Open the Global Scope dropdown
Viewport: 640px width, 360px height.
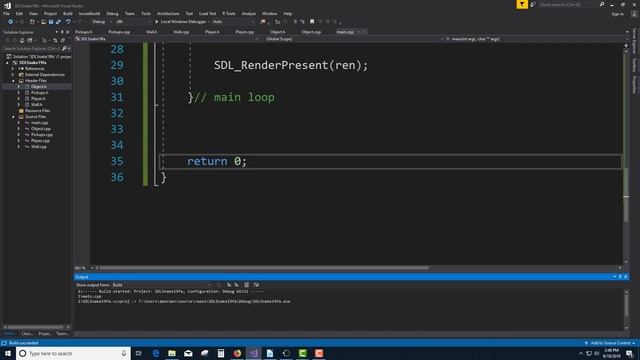(353, 39)
